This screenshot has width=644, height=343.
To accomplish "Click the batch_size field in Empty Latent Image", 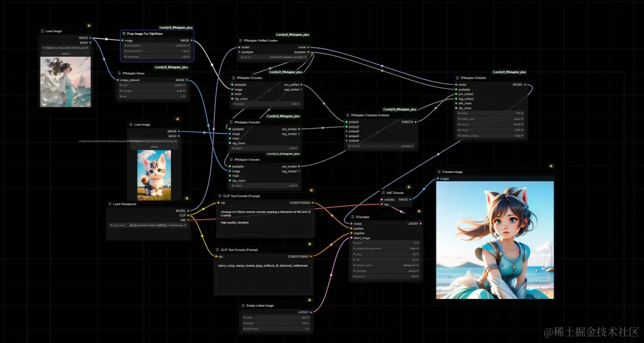I will tap(275, 329).
